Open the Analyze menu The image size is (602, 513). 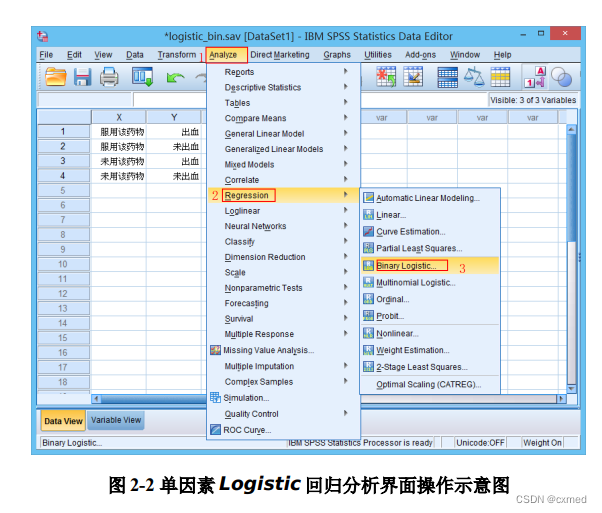[x=226, y=55]
